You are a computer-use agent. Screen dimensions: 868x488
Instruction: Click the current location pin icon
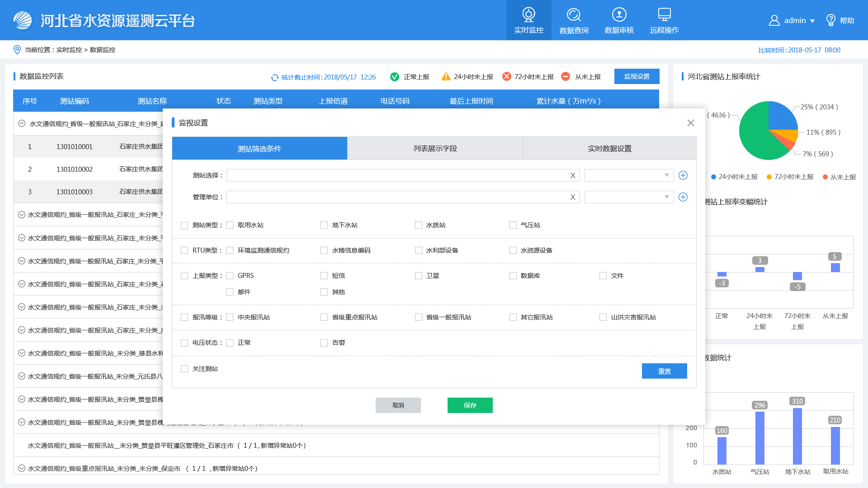[17, 50]
